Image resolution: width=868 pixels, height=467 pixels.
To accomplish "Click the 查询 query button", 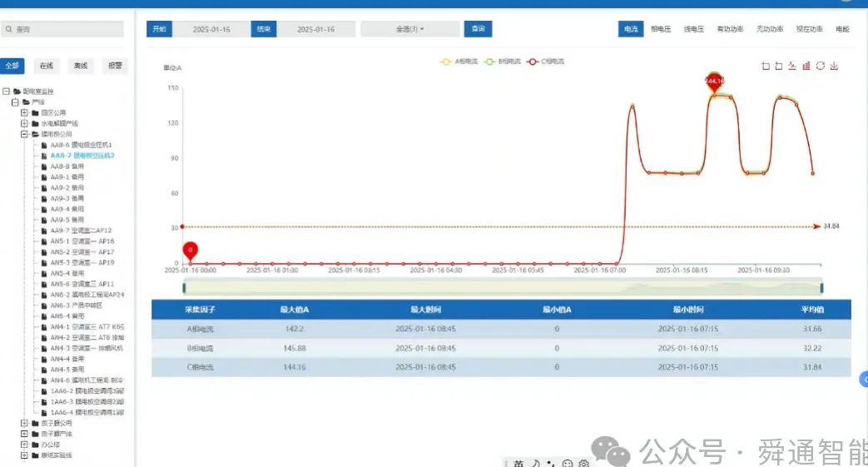I will tap(479, 29).
